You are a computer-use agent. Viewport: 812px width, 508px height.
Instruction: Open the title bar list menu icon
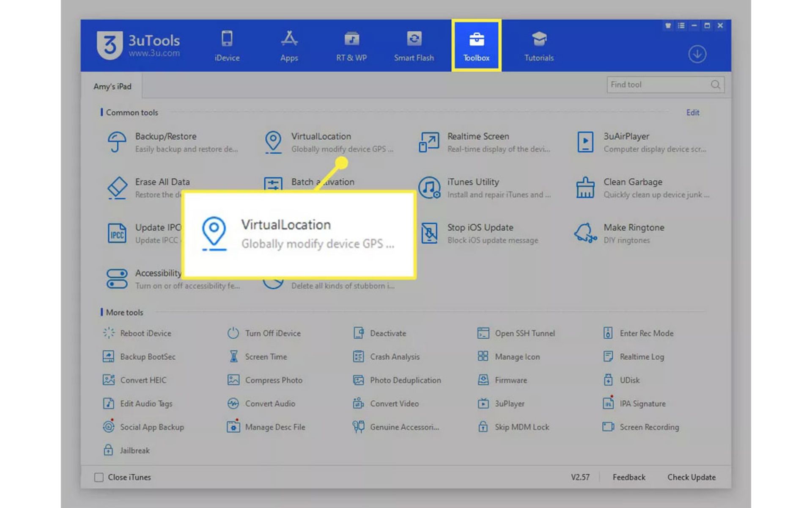point(681,26)
